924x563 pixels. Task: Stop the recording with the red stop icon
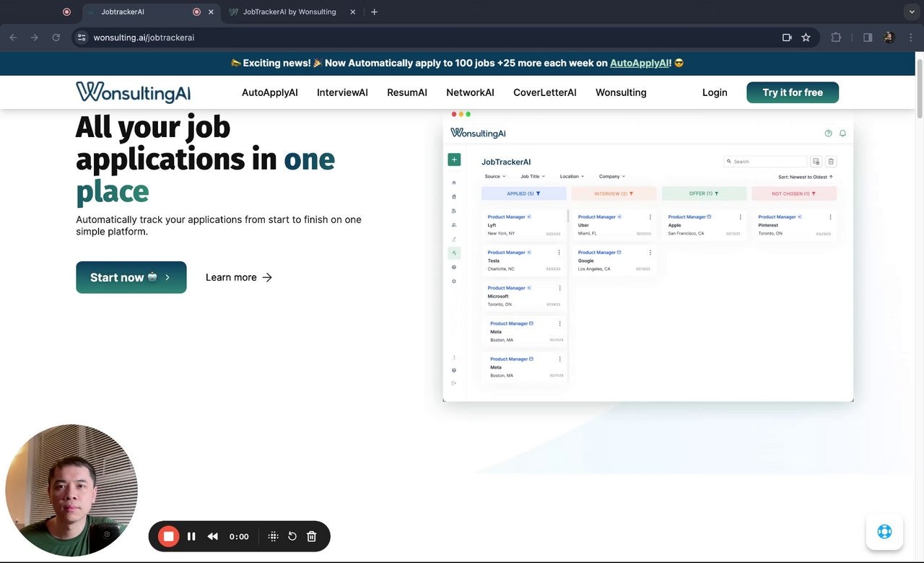coord(167,536)
